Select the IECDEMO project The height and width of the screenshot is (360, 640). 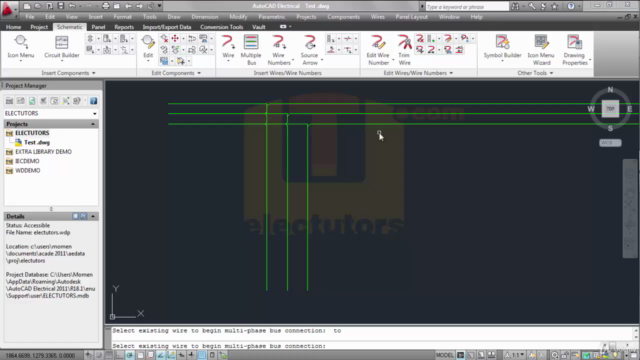coord(27,161)
